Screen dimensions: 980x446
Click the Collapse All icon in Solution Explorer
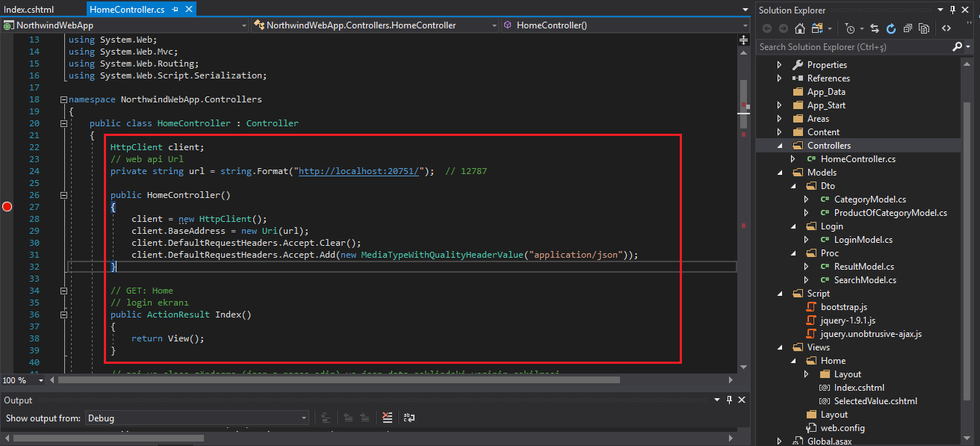[908, 28]
